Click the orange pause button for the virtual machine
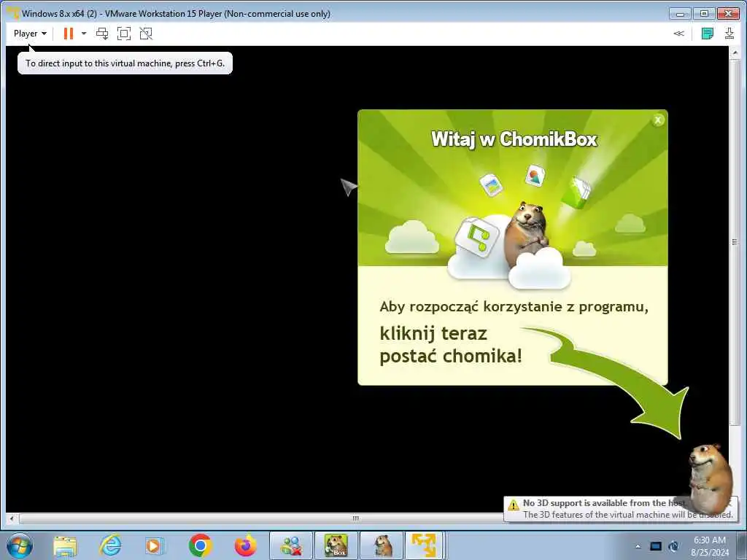The image size is (747, 560). (69, 34)
